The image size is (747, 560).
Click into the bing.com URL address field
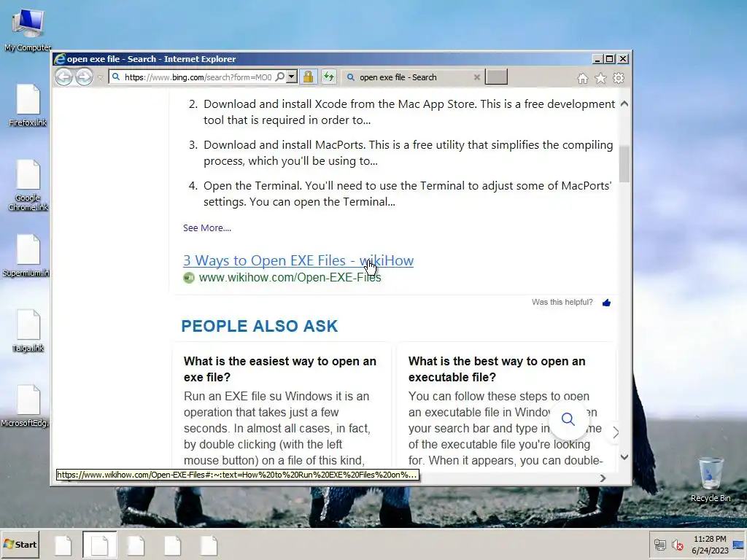coord(198,77)
